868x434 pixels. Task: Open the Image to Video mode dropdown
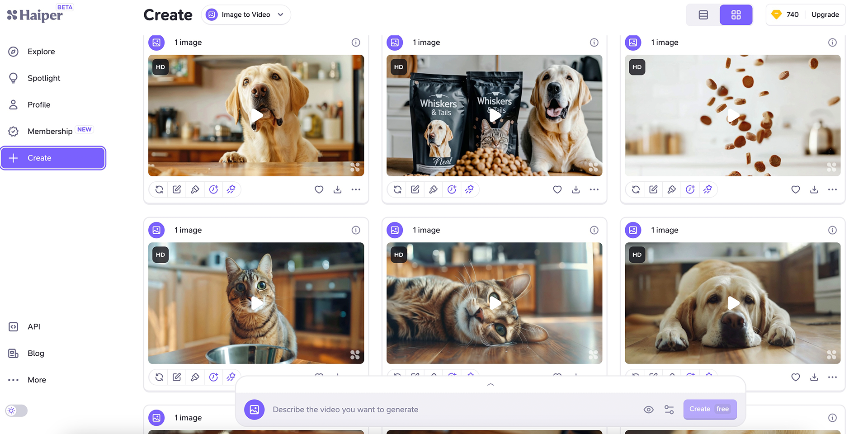(246, 15)
